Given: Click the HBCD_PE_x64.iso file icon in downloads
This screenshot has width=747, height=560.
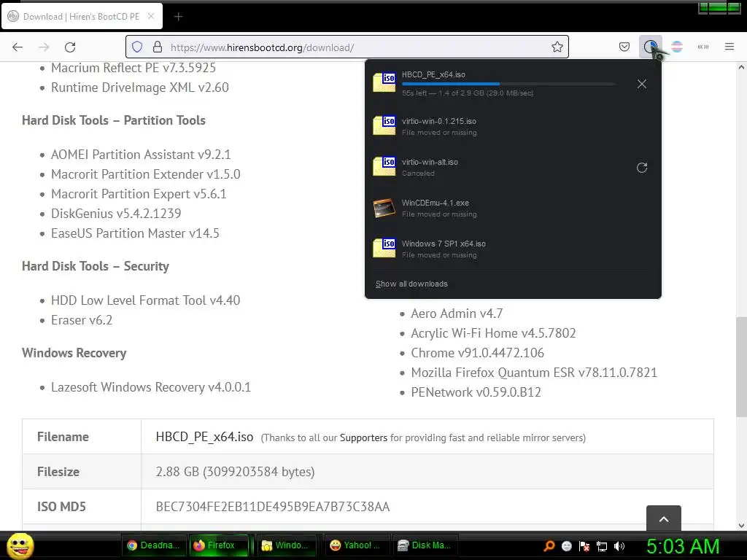Looking at the screenshot, I should coord(384,82).
